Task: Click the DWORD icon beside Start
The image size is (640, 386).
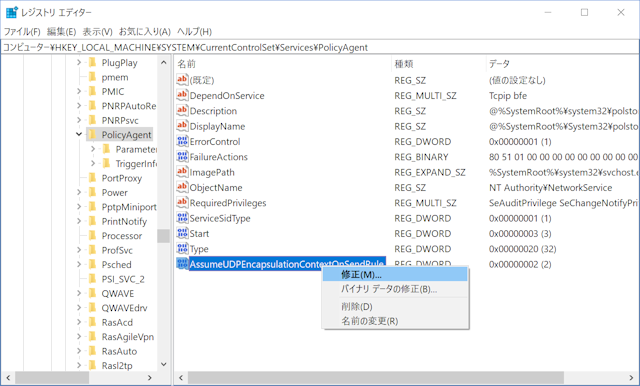Action: 182,233
